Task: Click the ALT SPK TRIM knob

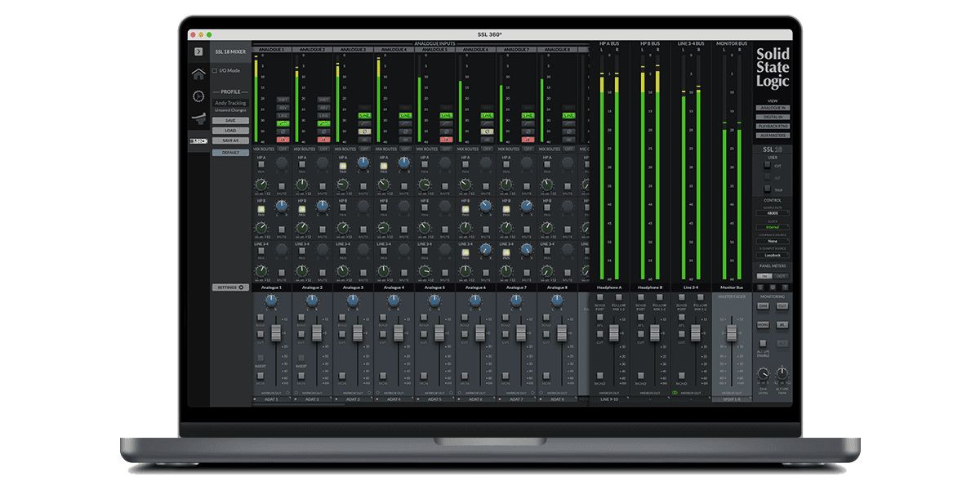Action: pyautogui.click(x=782, y=373)
